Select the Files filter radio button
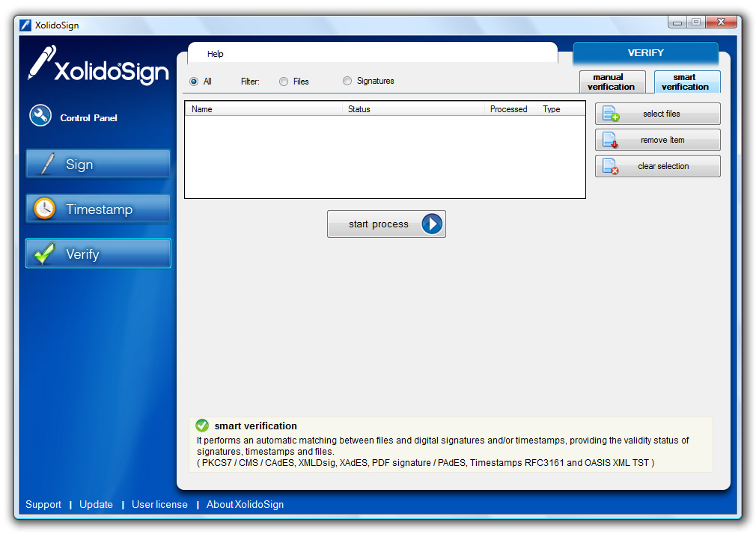The width and height of the screenshot is (756, 537). pyautogui.click(x=284, y=82)
